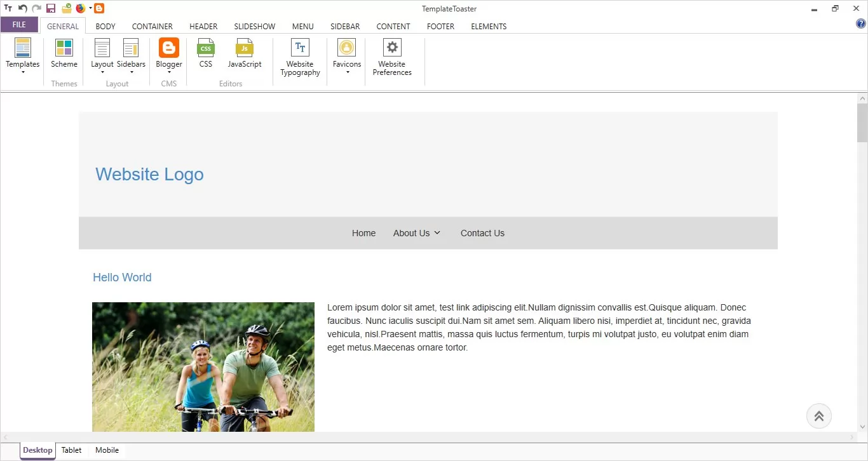This screenshot has height=461, width=868.
Task: Switch to the HEADER ribbon tab
Action: point(203,27)
